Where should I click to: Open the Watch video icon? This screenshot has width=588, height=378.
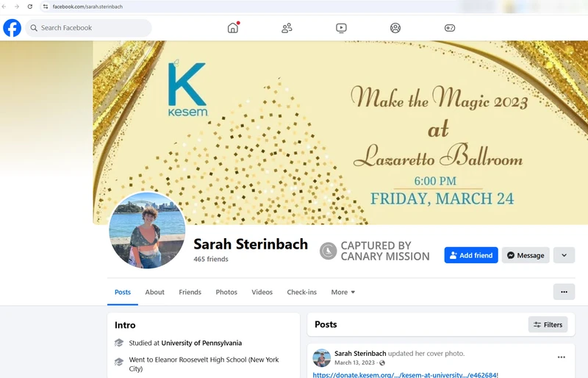click(x=341, y=28)
